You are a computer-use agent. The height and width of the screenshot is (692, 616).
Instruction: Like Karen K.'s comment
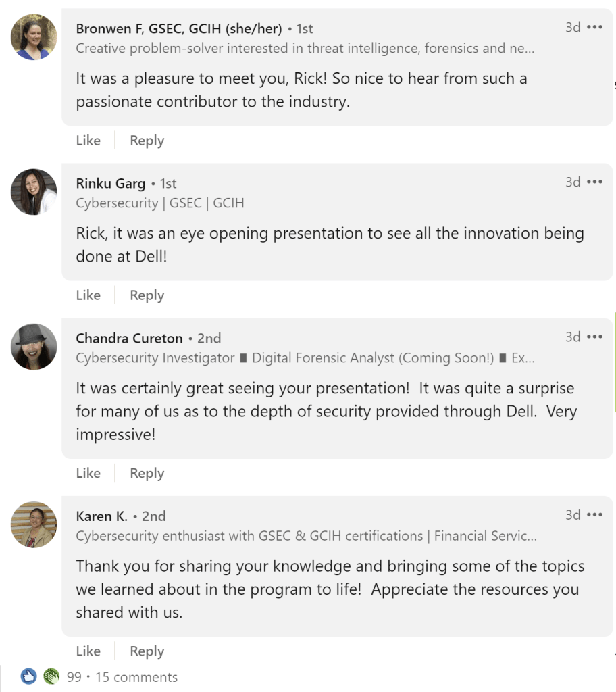[x=88, y=651]
